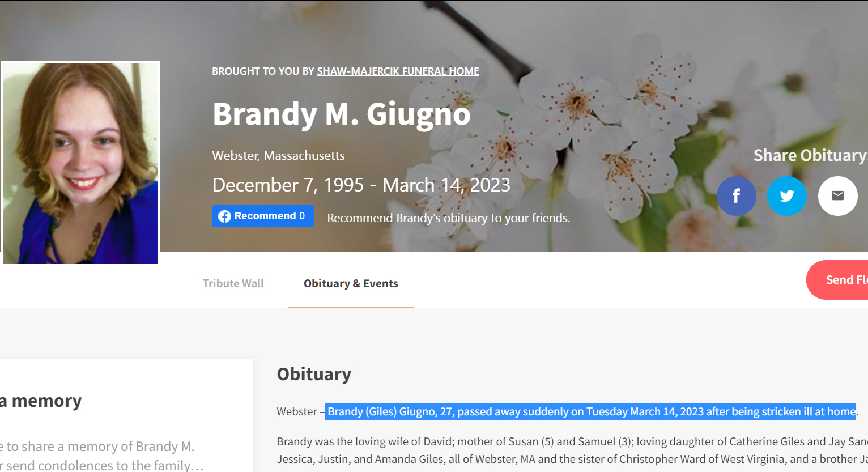The width and height of the screenshot is (868, 472).
Task: Click the Share Obituary label
Action: 810,155
